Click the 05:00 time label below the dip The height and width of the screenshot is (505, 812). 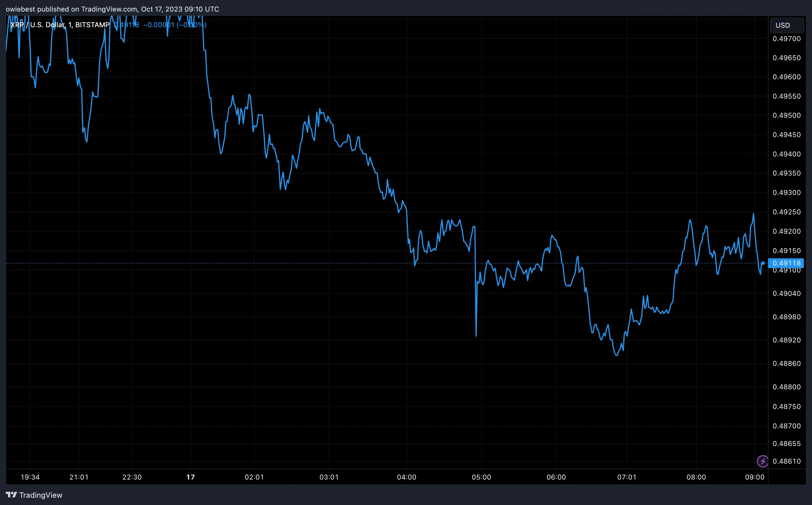tap(482, 477)
